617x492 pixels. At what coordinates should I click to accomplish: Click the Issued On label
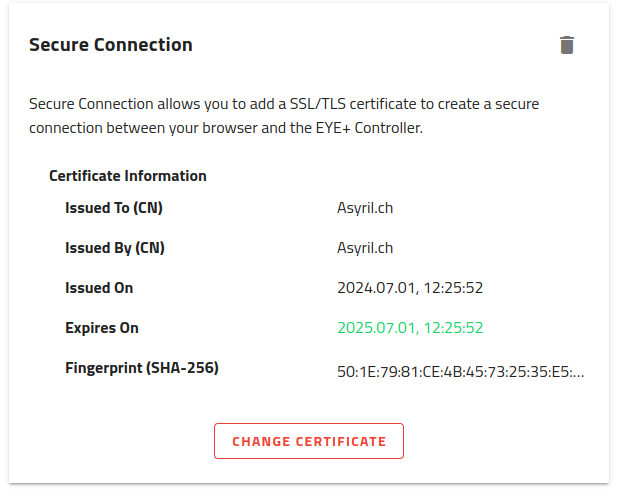tap(99, 288)
